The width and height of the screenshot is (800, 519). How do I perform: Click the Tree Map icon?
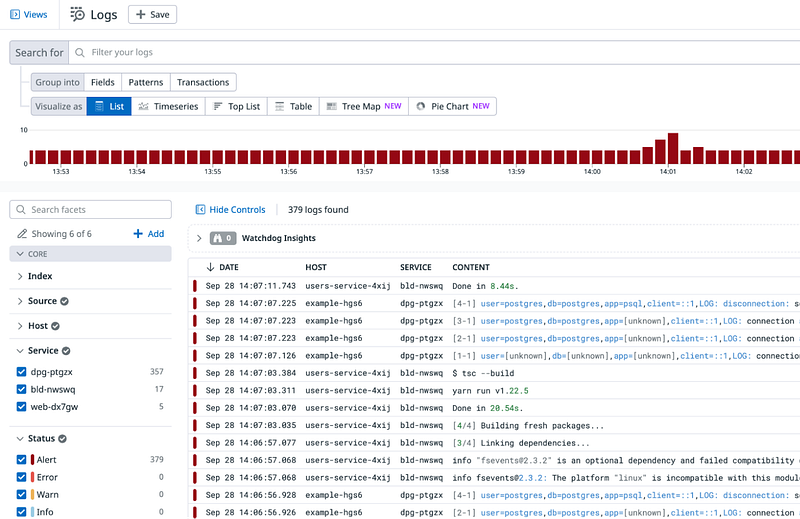pos(332,106)
